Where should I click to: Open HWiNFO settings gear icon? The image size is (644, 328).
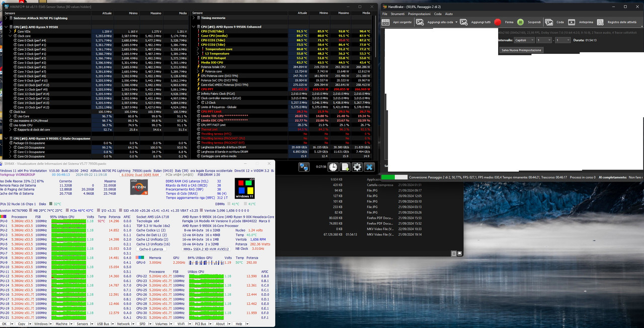(x=357, y=167)
